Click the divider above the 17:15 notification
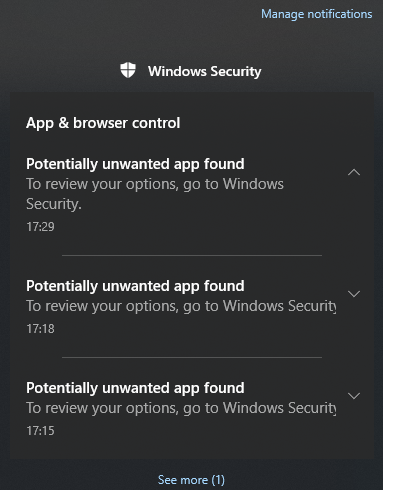The width and height of the screenshot is (419, 490). (192, 358)
